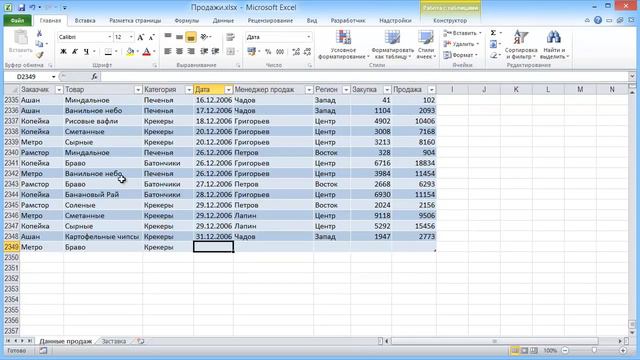Click the Copy icon in clipboard group
The image size is (640, 360).
click(39, 44)
